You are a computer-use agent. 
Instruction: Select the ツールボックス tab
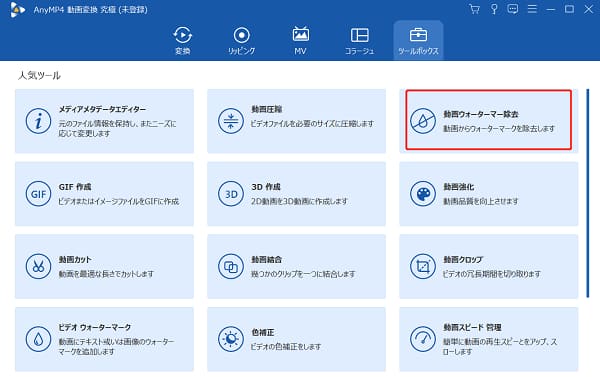(x=418, y=41)
